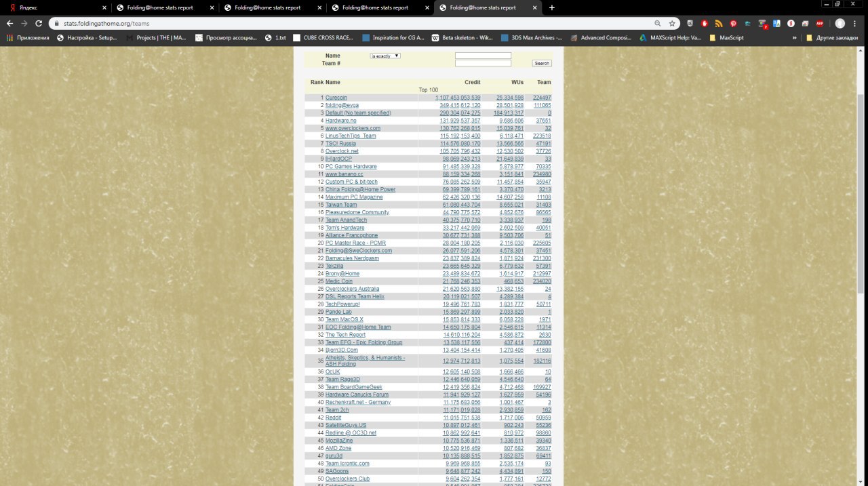Open the Advanced Composi... bookmark
This screenshot has width=868, height=486.
click(x=601, y=38)
